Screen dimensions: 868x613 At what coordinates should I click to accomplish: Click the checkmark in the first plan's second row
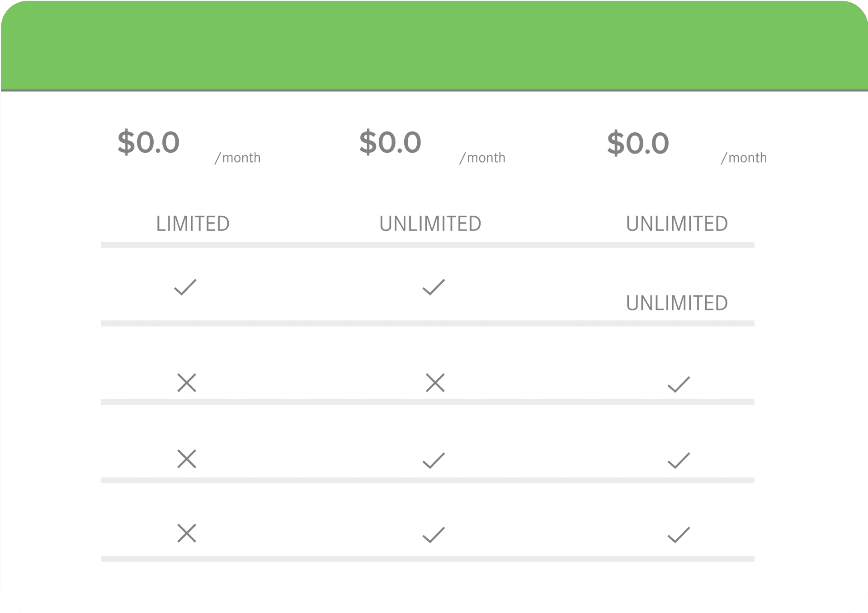(x=185, y=287)
